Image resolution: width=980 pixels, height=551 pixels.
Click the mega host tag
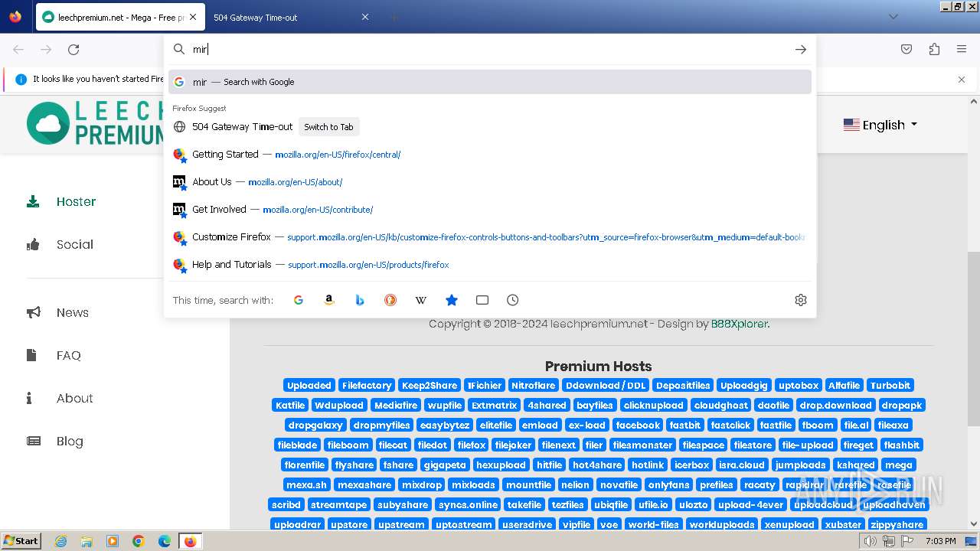[x=898, y=465]
